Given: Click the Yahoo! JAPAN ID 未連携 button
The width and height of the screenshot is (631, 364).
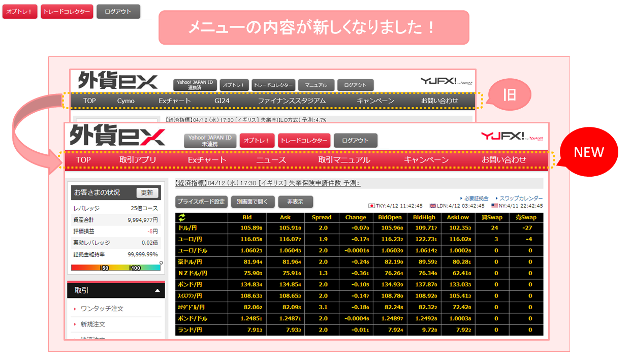Looking at the screenshot, I should click(210, 141).
